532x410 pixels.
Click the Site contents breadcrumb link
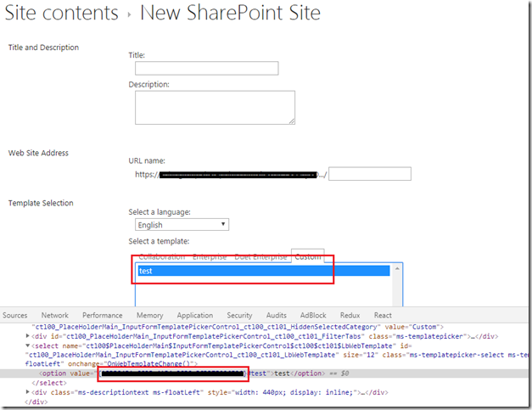coord(61,13)
